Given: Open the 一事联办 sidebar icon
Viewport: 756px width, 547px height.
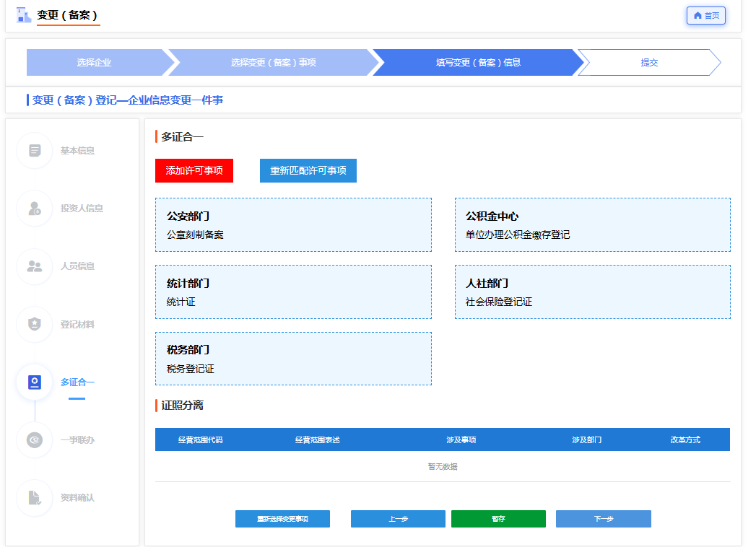Looking at the screenshot, I should [x=35, y=439].
